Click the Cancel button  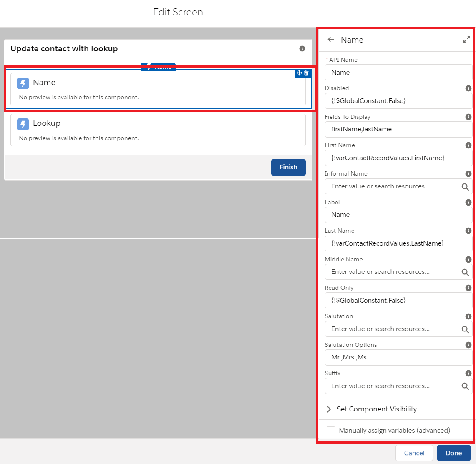414,453
